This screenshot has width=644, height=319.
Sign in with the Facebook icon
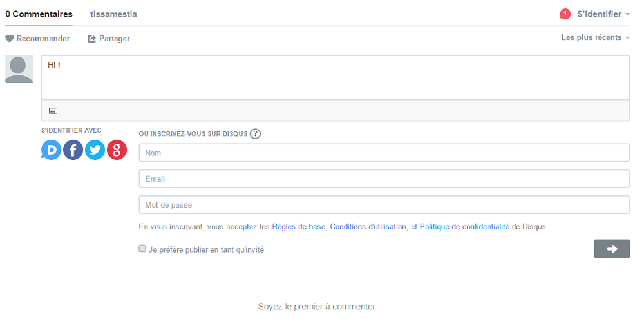73,150
